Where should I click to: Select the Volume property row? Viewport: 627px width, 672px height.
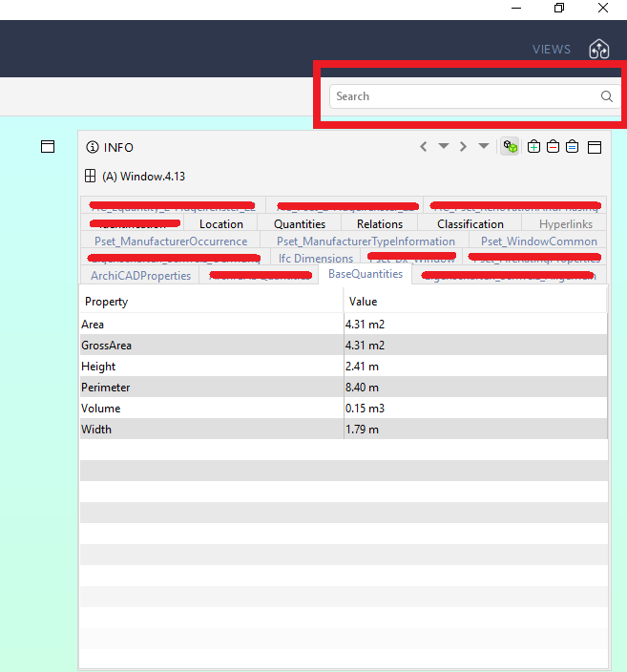click(344, 409)
